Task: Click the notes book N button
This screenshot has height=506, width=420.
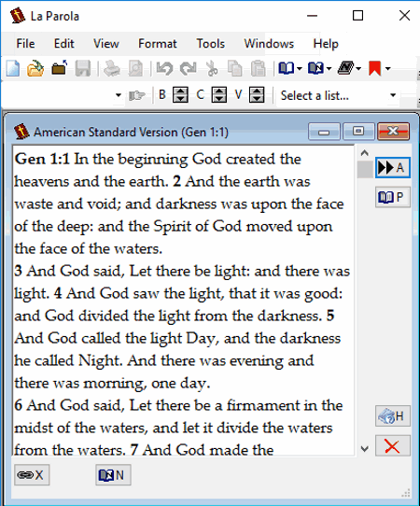Action: point(113,475)
